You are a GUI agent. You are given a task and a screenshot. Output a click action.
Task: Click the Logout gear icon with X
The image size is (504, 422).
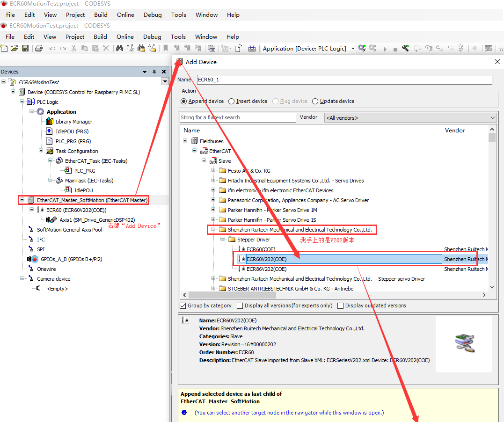(373, 48)
